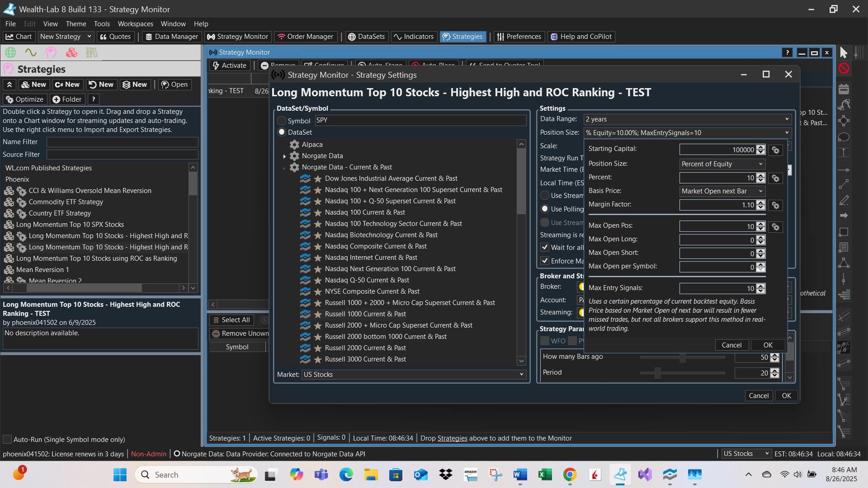Click the pink brain strategies sidebar icon
This screenshot has height=488, width=868.
pyautogui.click(x=51, y=52)
